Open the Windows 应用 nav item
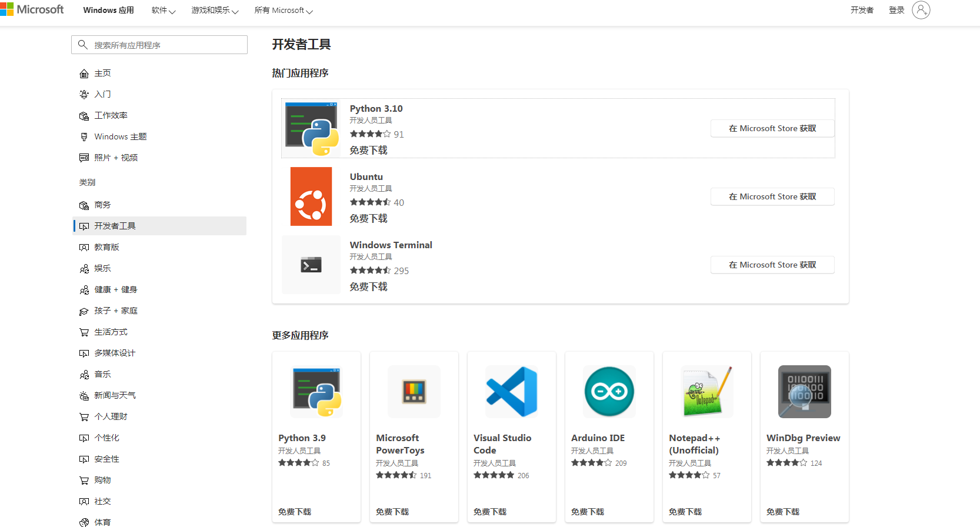The width and height of the screenshot is (980, 527). click(x=109, y=11)
